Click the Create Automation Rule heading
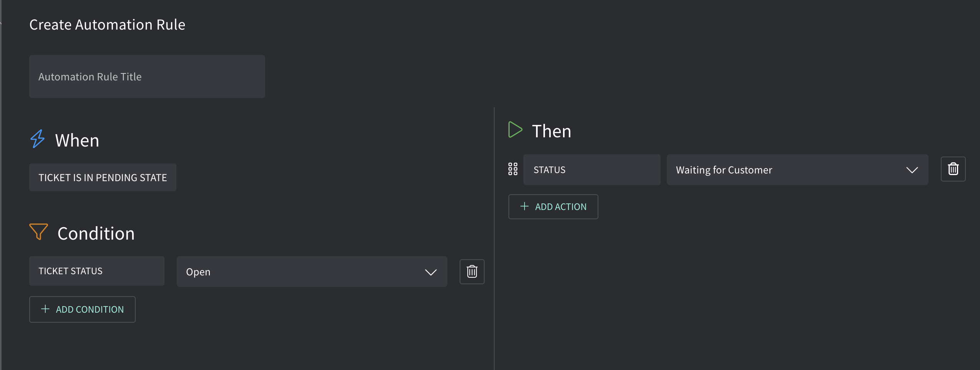980x370 pixels. point(107,25)
